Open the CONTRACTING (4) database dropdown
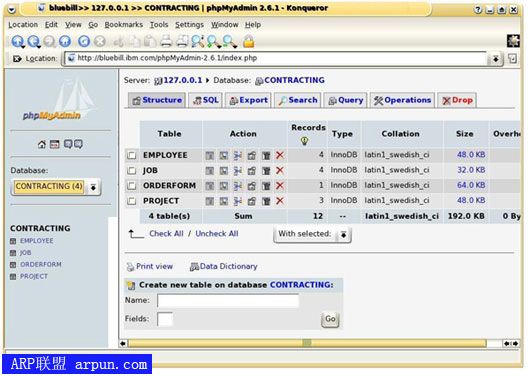The width and height of the screenshot is (530, 376). tap(56, 187)
